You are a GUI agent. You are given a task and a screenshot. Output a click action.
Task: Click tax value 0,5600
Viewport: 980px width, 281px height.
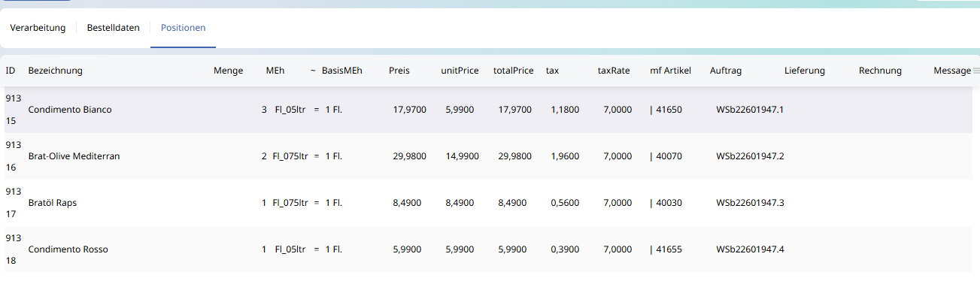point(565,203)
